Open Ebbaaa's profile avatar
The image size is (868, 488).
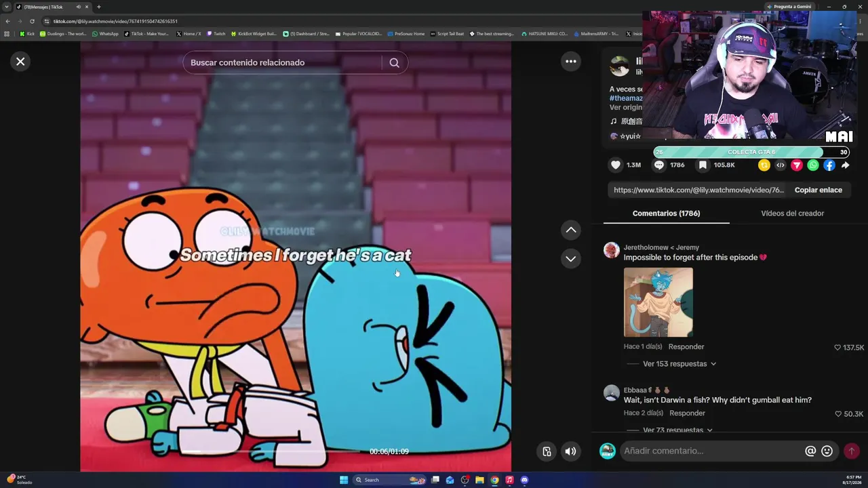(612, 393)
